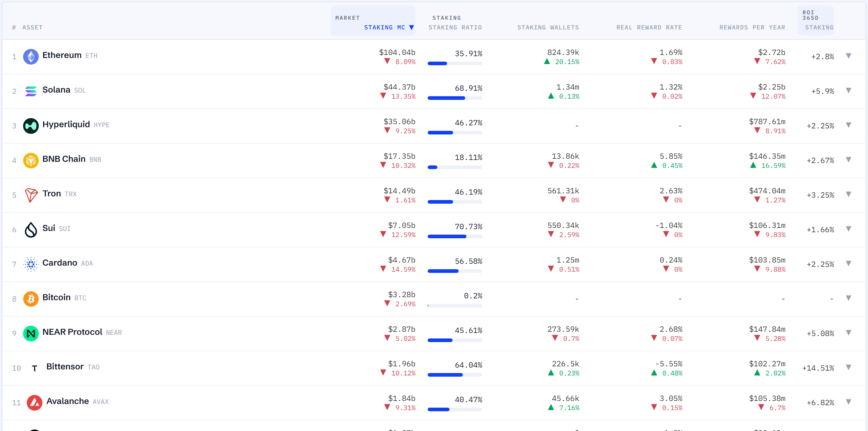Click Sui's 70.73% staking ratio bar
This screenshot has height=431, width=868.
455,237
